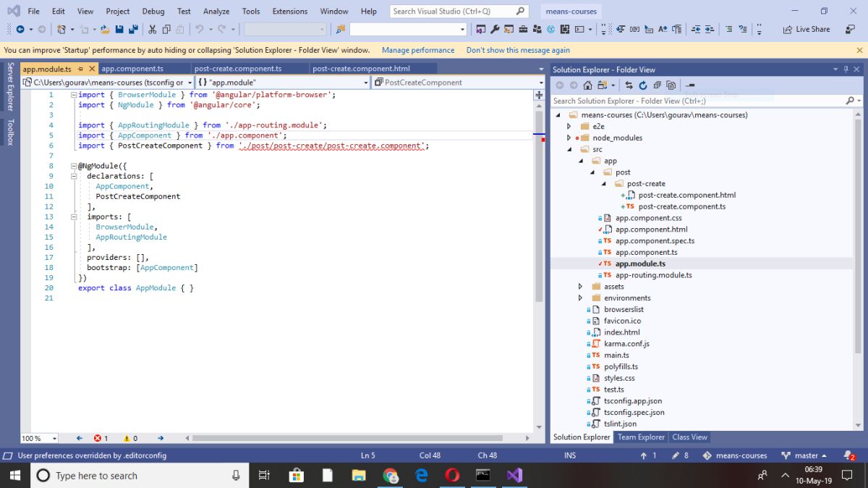Click the search magnifier in title bar
Screen dimensions: 868x488
pos(522,11)
